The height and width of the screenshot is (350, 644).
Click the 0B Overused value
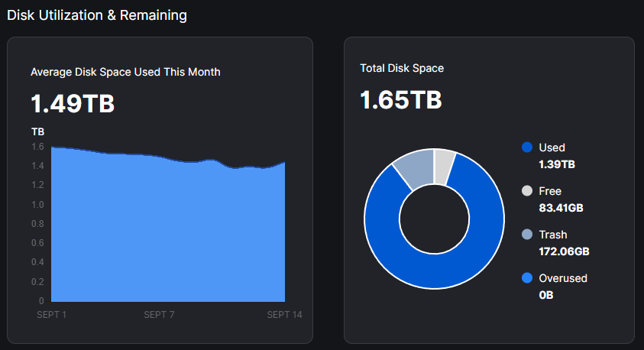coord(546,294)
